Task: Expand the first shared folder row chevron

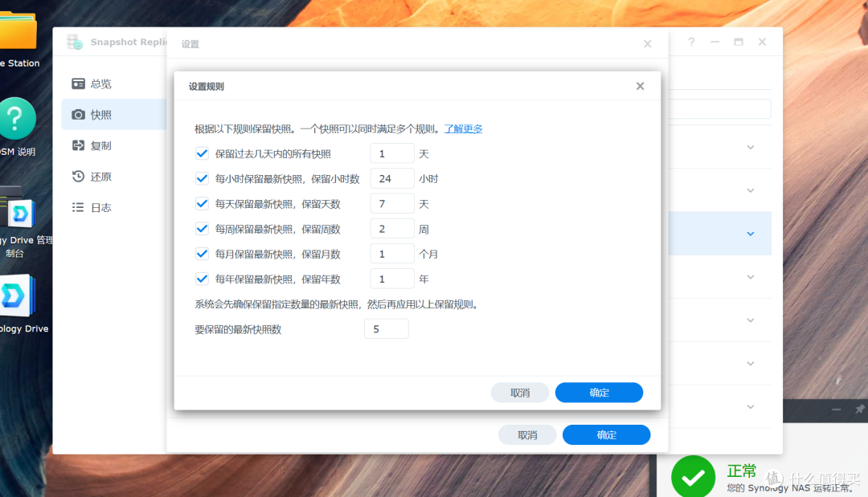Action: (751, 147)
